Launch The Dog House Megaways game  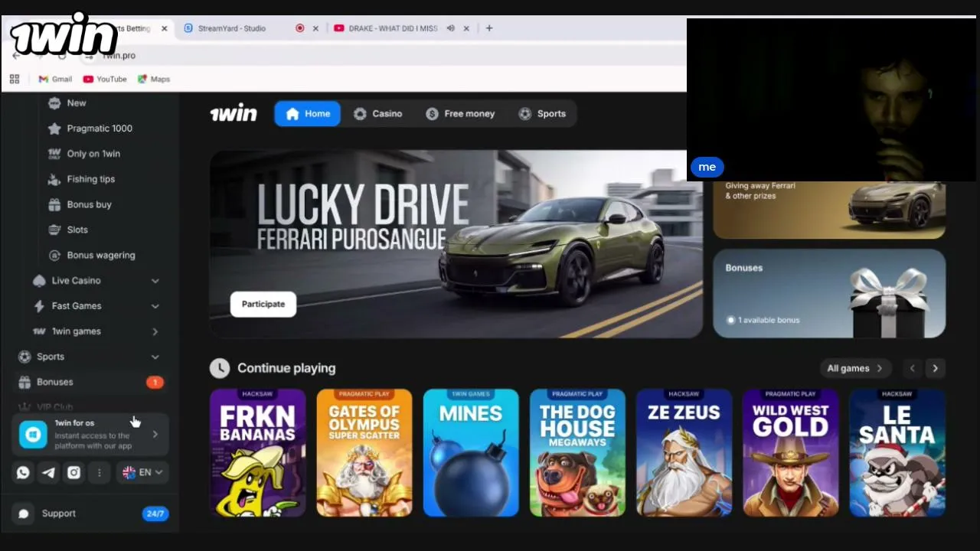(577, 453)
